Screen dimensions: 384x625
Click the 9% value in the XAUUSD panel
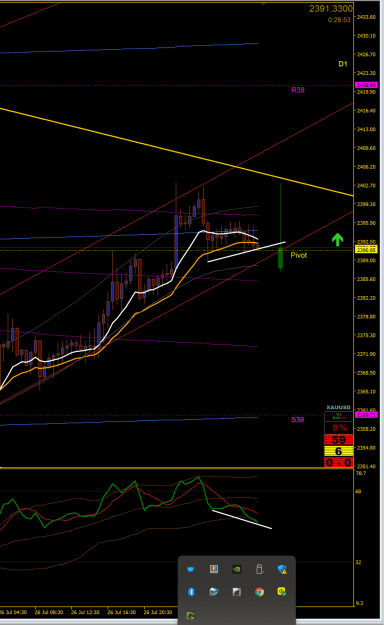click(340, 428)
